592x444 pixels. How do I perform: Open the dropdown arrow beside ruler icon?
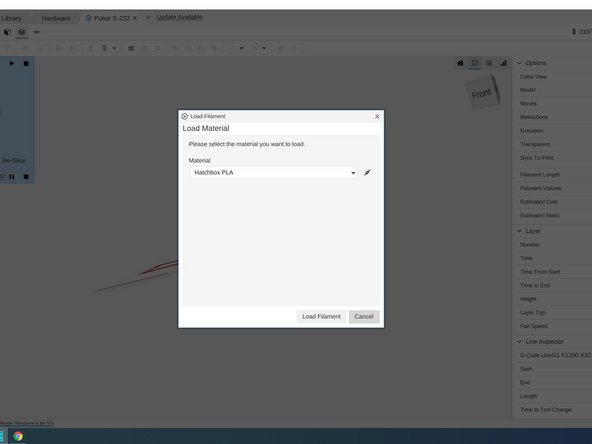114,48
